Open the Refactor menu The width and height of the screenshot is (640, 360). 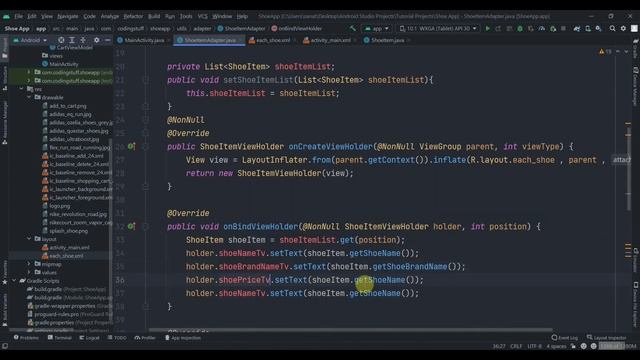[x=133, y=16]
